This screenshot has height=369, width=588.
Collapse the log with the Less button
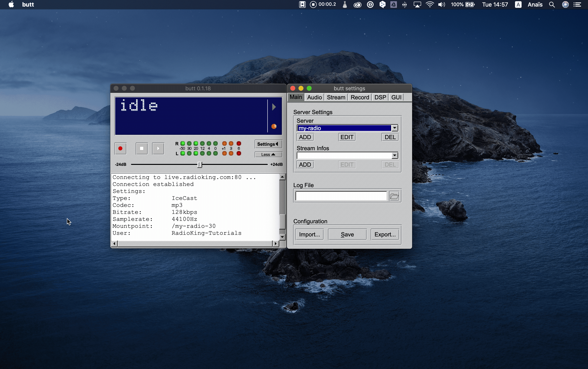(x=268, y=155)
